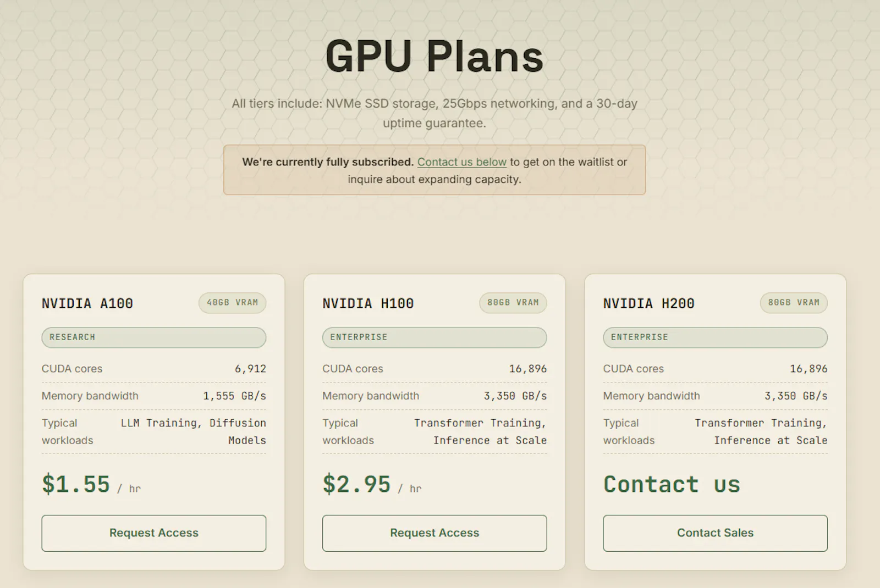Click the H100 card's 'Memory bandwidth' label
Image resolution: width=880 pixels, height=588 pixels.
(x=371, y=396)
